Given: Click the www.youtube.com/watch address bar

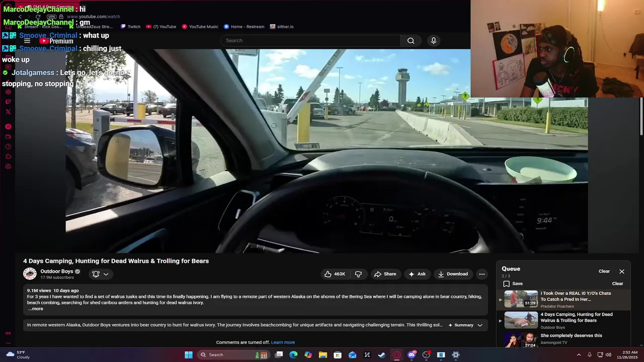Looking at the screenshot, I should 94,17.
